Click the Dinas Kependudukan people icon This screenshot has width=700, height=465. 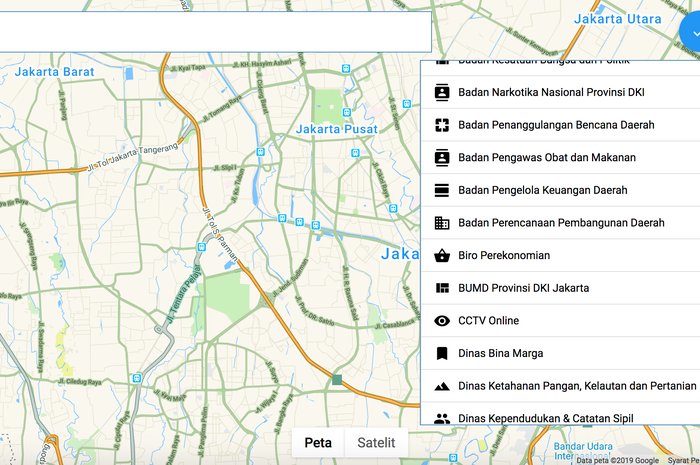tap(442, 419)
